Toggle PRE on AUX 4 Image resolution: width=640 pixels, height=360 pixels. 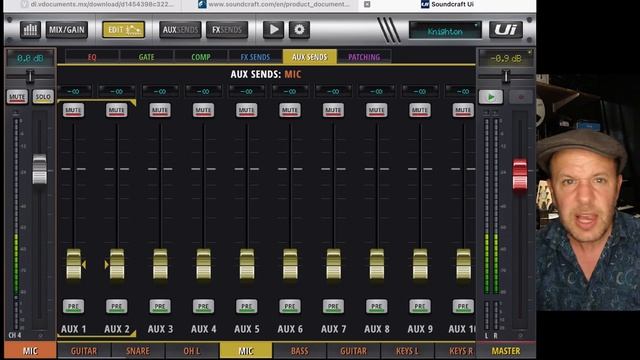[203, 307]
